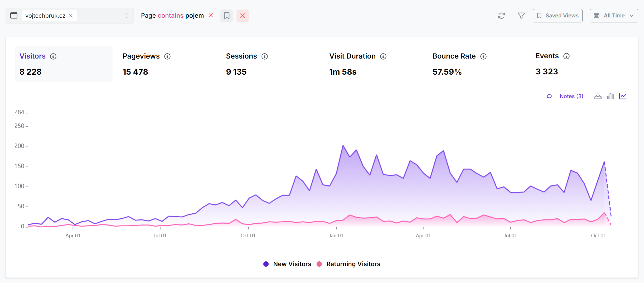Click the events total value 3 323
Viewport: 644px width, 283px height.
547,71
